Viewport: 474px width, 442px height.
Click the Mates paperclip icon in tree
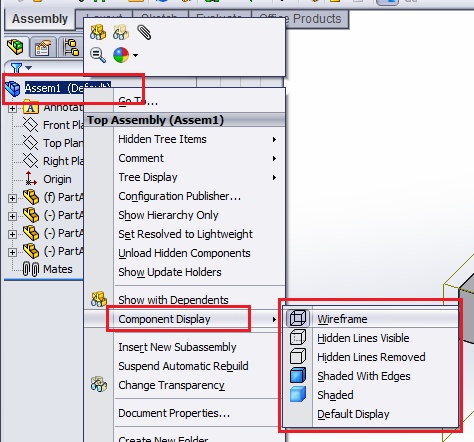31,269
